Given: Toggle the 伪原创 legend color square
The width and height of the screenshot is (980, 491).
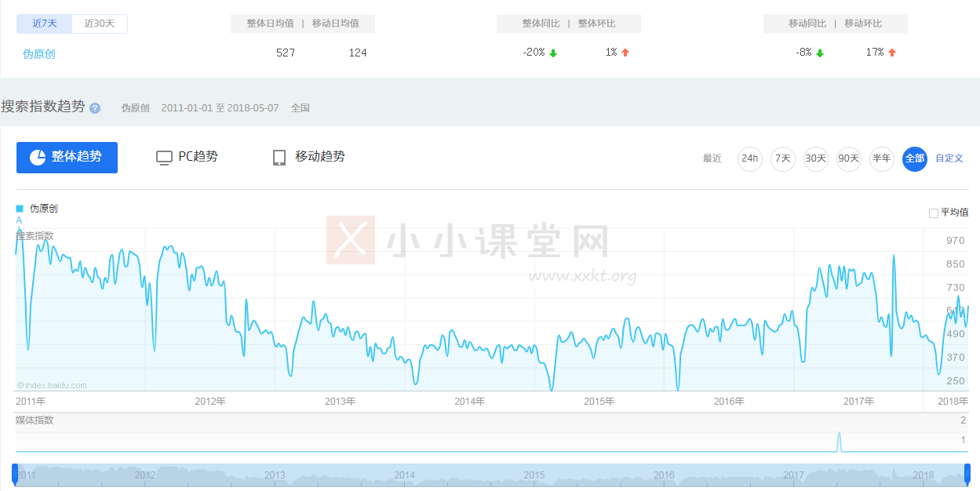Looking at the screenshot, I should point(20,209).
